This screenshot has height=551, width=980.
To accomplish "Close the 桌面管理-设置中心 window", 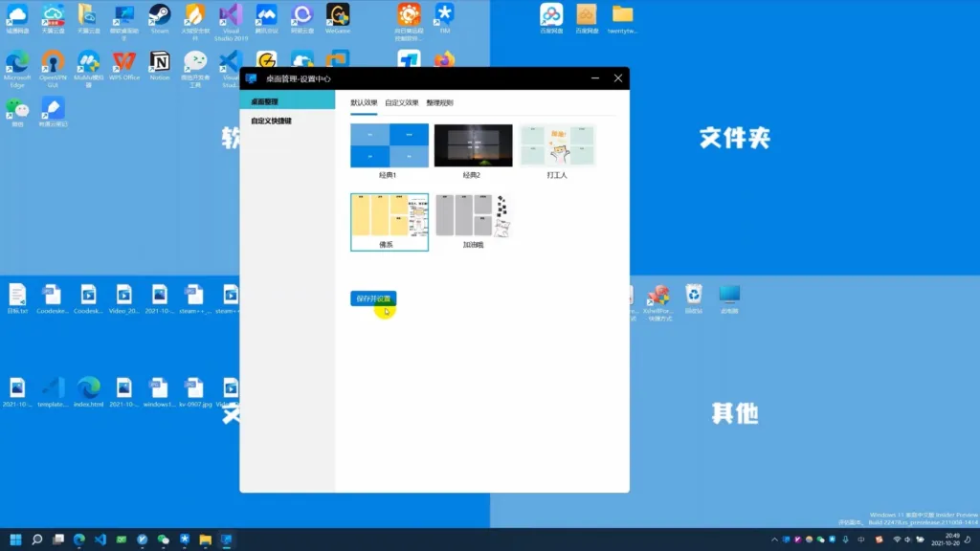I will tap(618, 78).
